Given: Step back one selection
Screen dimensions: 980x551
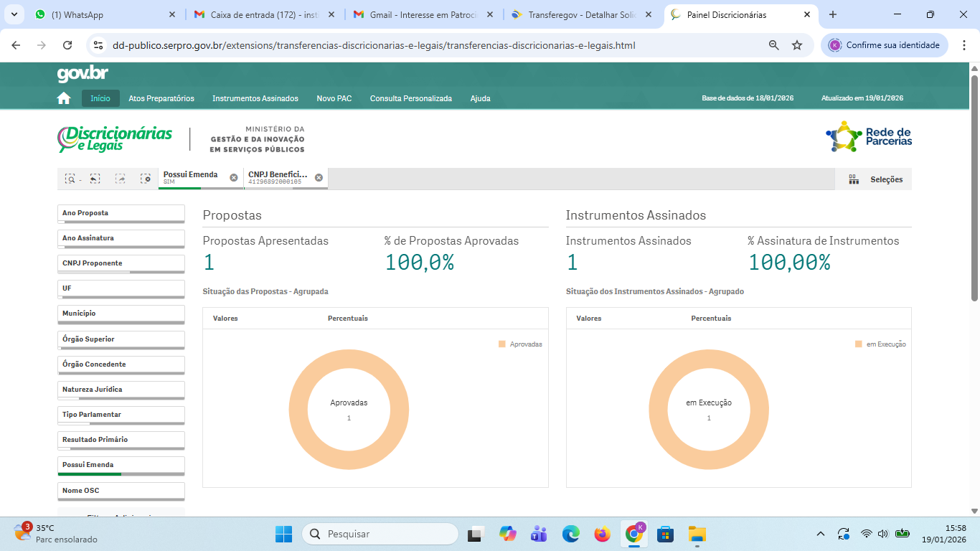Looking at the screenshot, I should (x=95, y=179).
